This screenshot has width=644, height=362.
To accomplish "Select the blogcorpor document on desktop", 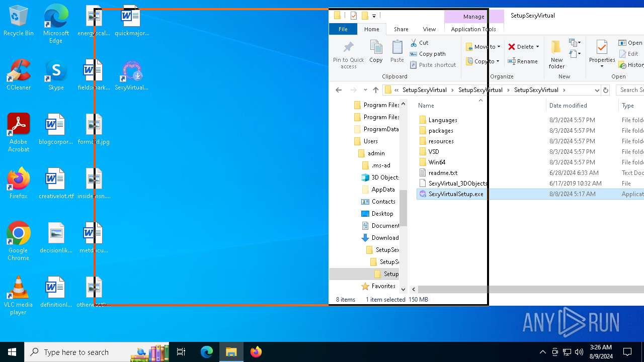I will coord(56,129).
